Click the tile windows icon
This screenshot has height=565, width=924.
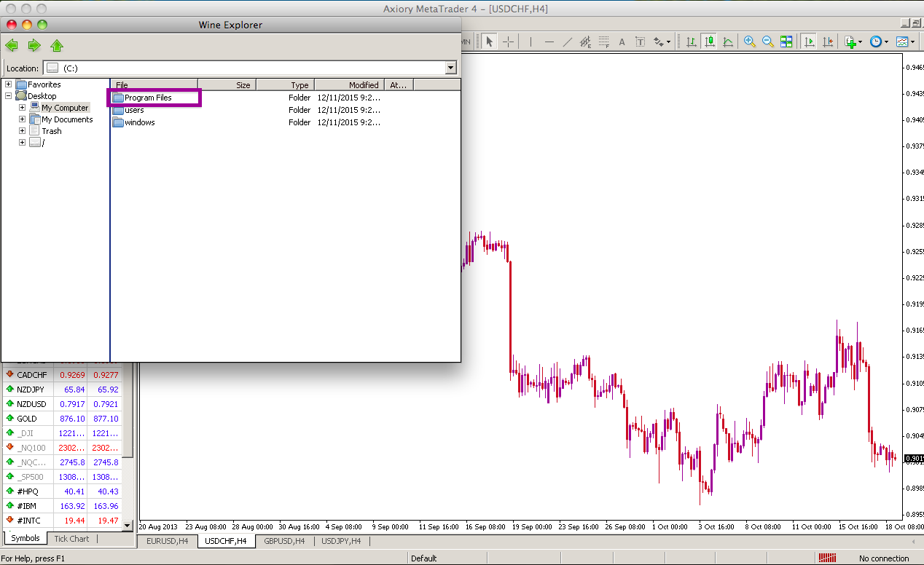tap(786, 42)
